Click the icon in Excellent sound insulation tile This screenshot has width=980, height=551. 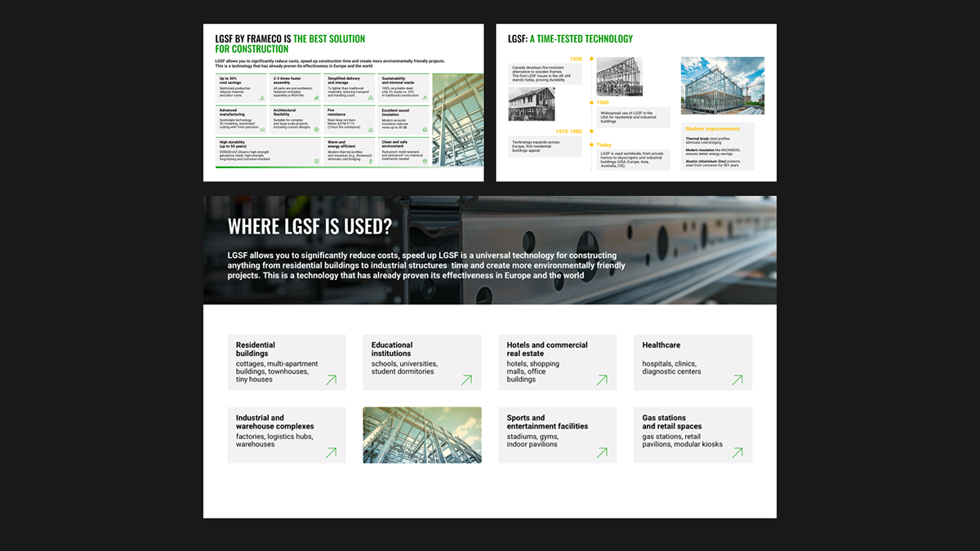424,131
